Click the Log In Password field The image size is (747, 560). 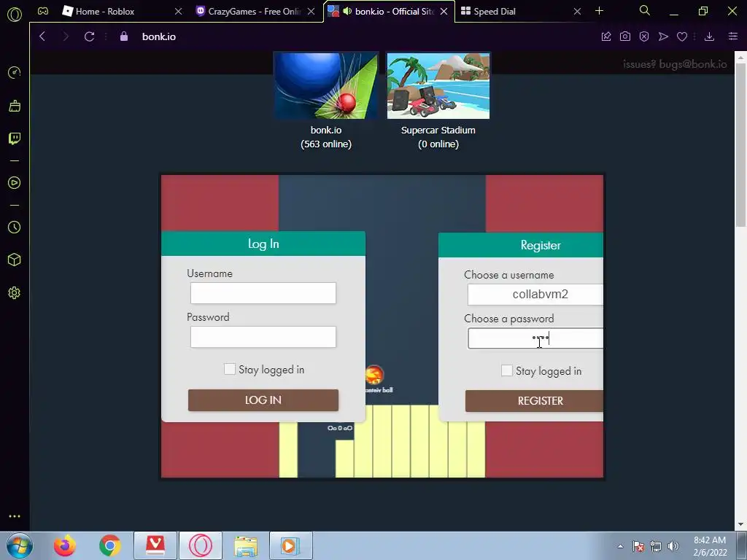[263, 337]
